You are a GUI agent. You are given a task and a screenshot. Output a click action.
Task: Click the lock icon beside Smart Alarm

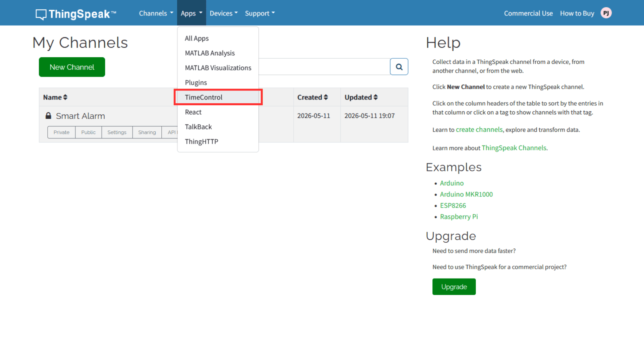(x=48, y=116)
